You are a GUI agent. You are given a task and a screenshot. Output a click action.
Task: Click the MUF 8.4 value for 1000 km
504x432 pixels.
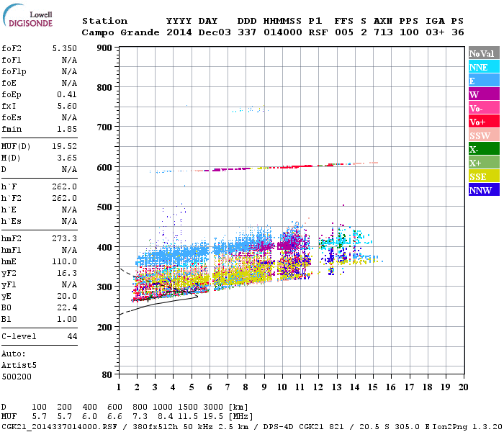click(x=165, y=417)
